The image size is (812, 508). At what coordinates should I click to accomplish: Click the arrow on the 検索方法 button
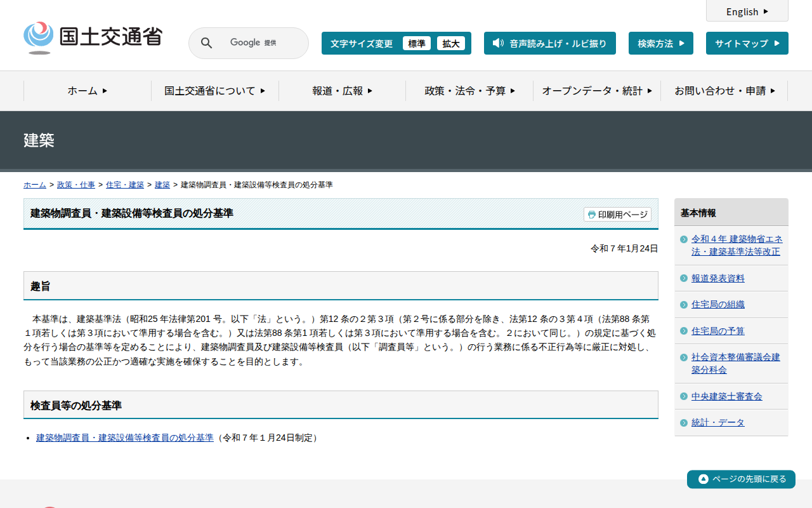[x=681, y=43]
